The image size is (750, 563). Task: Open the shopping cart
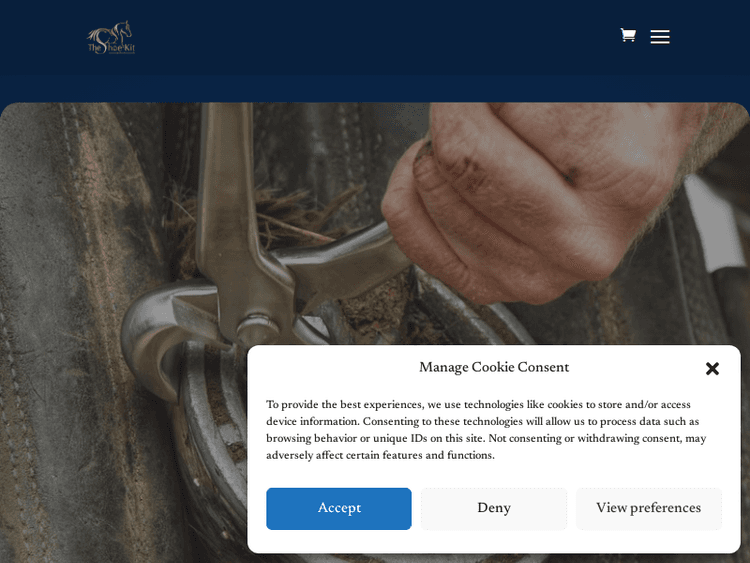point(628,35)
